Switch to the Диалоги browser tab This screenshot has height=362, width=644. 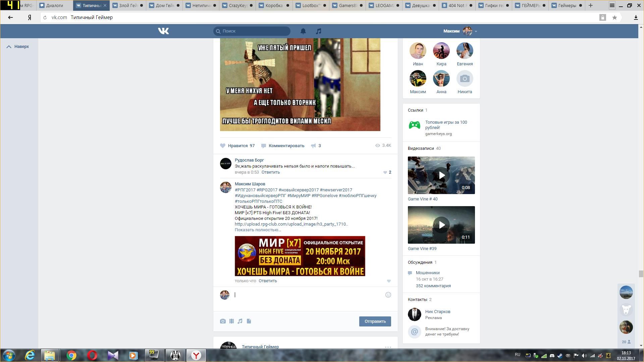pos(54,5)
